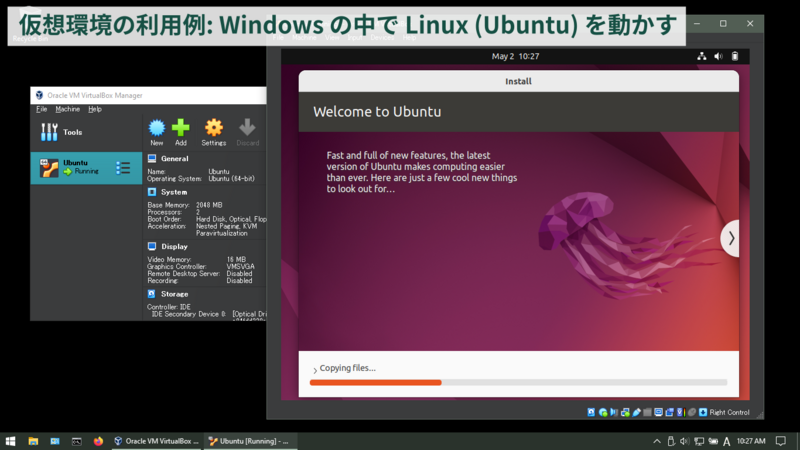
Task: Click the Hard Disk, Optical boot order value
Action: pyautogui.click(x=231, y=219)
